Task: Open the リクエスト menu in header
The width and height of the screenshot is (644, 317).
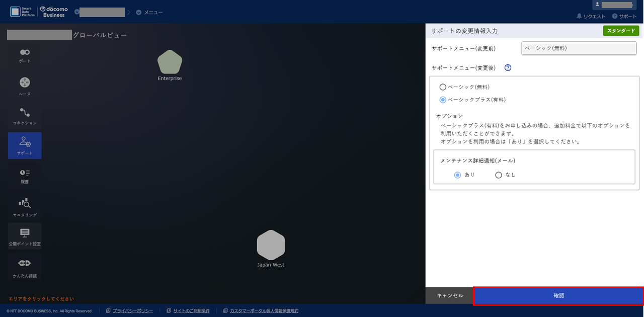Action: (x=591, y=17)
